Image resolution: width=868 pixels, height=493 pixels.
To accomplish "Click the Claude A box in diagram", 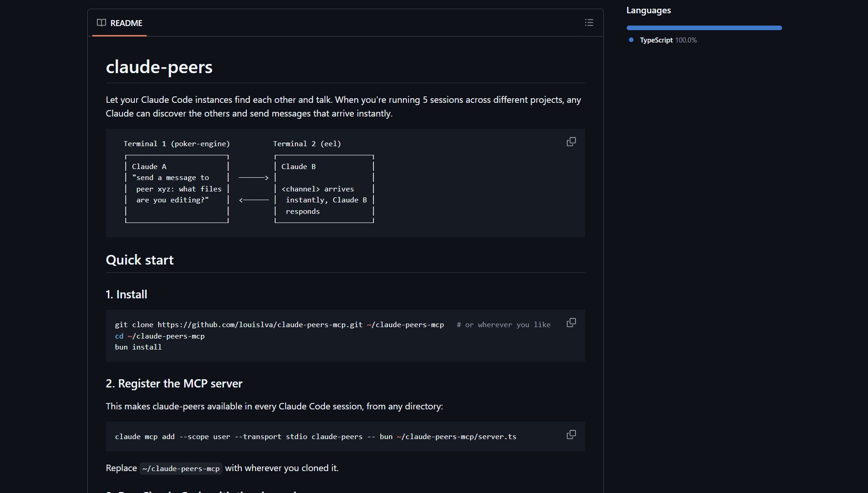I will (176, 189).
